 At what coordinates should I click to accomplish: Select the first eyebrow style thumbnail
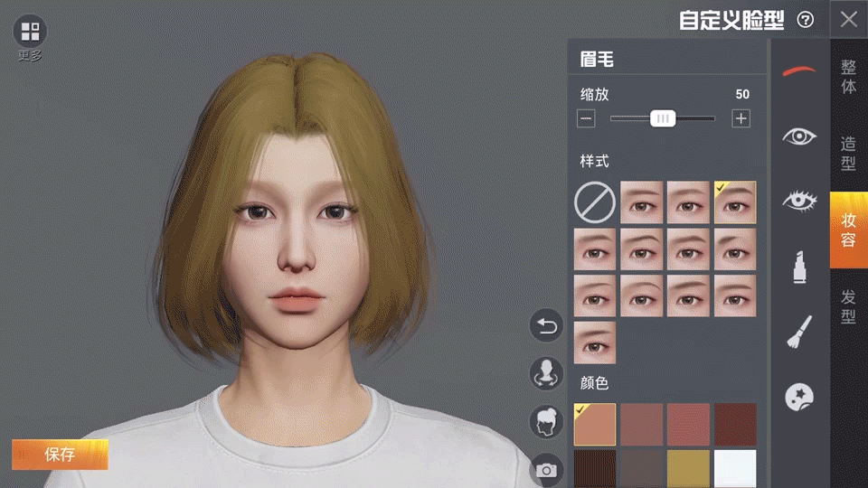point(641,202)
